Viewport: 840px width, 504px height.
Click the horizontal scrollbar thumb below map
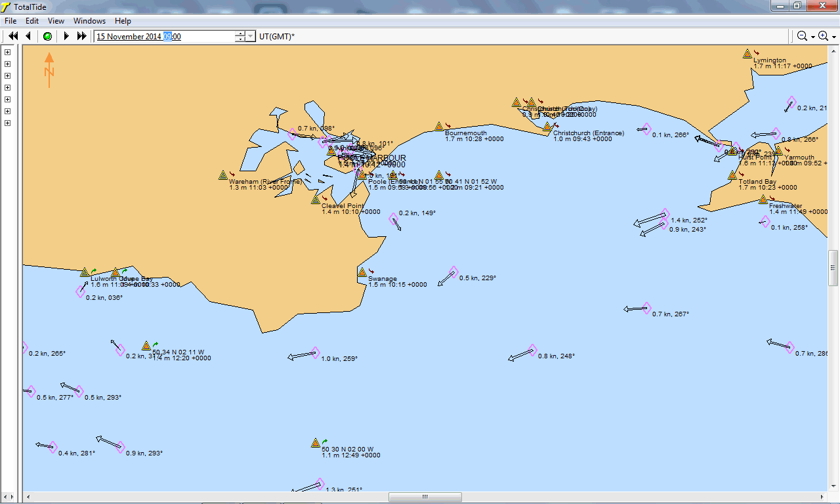[425, 497]
